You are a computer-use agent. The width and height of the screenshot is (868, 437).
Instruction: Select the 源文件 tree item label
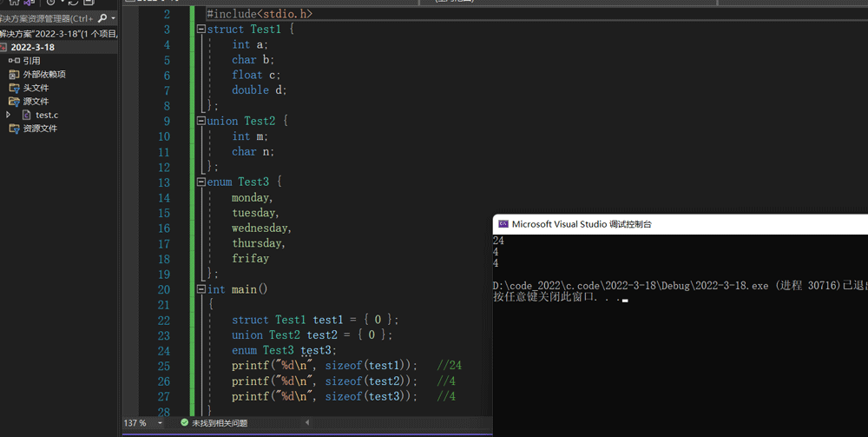click(x=36, y=102)
